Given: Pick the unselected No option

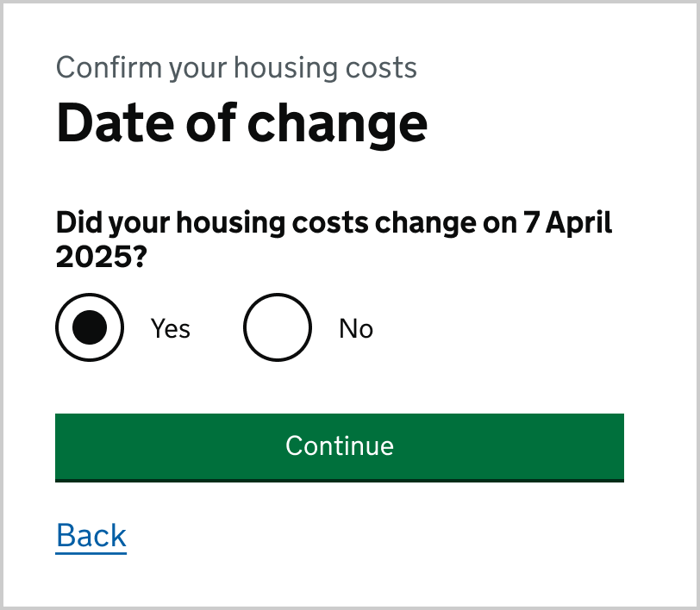Looking at the screenshot, I should coord(277,327).
